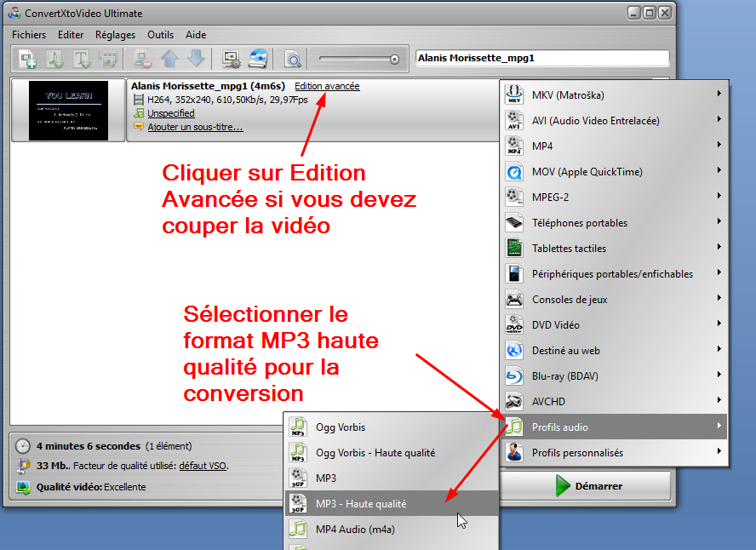Click the add subtitle text icon
The image size is (756, 550).
tap(82, 59)
